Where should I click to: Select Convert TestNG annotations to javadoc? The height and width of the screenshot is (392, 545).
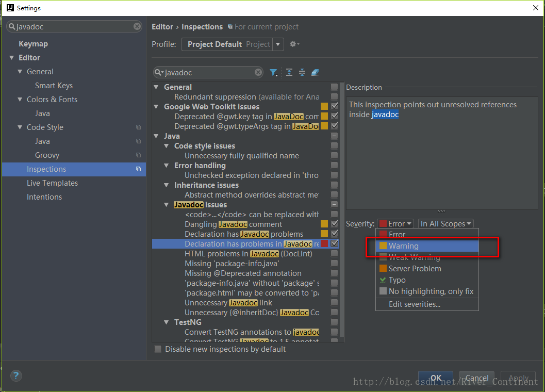[x=252, y=332]
